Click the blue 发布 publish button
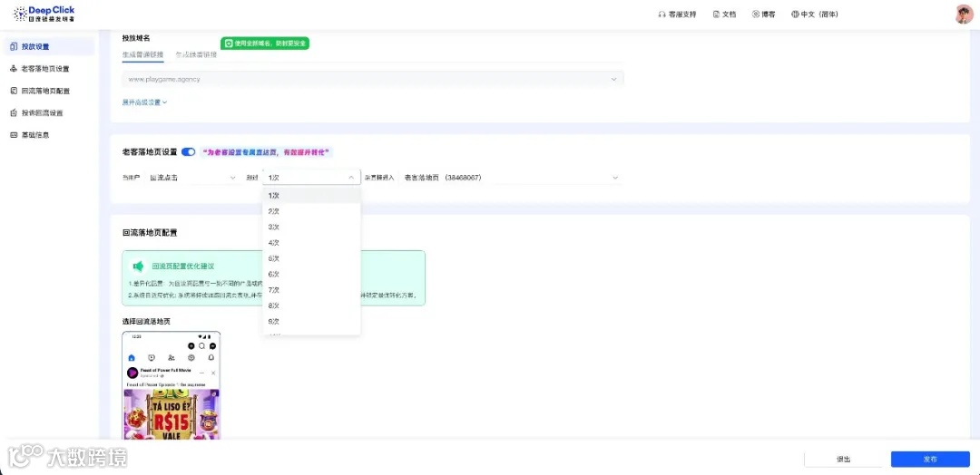Viewport: 980px width, 475px height. (x=930, y=460)
